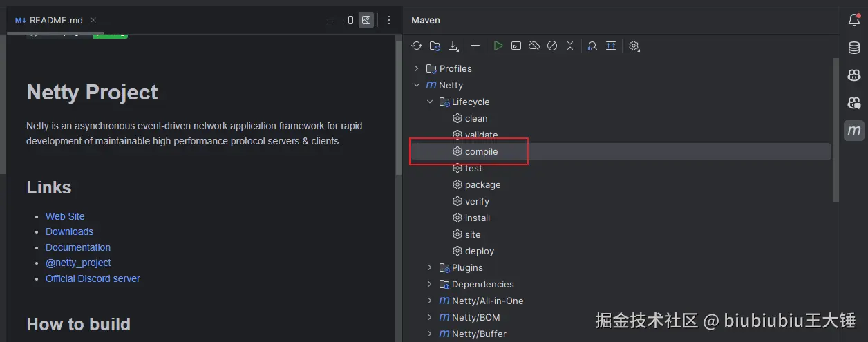
Task: Open the @netty_project link
Action: tap(78, 263)
